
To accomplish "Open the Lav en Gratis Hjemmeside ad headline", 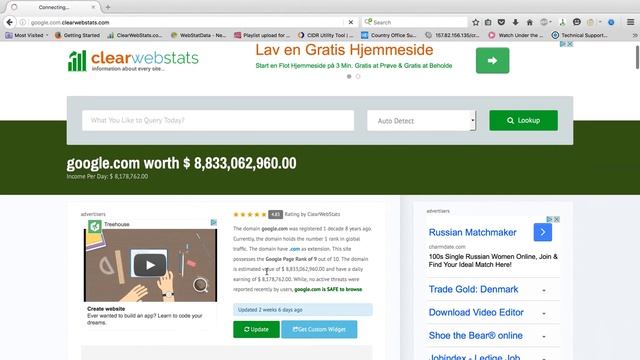I will click(x=344, y=50).
